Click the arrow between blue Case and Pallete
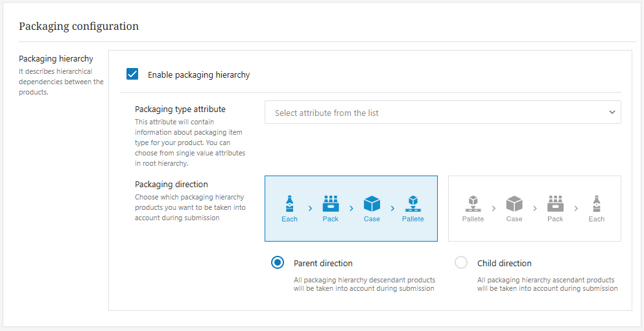The image size is (644, 331). [x=392, y=209]
